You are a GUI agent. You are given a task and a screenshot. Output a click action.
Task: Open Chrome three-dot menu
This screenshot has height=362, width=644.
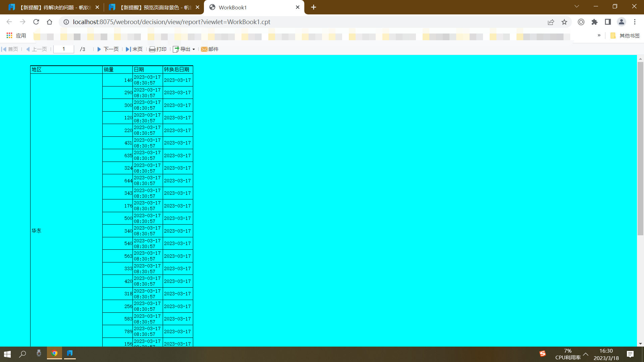click(635, 22)
